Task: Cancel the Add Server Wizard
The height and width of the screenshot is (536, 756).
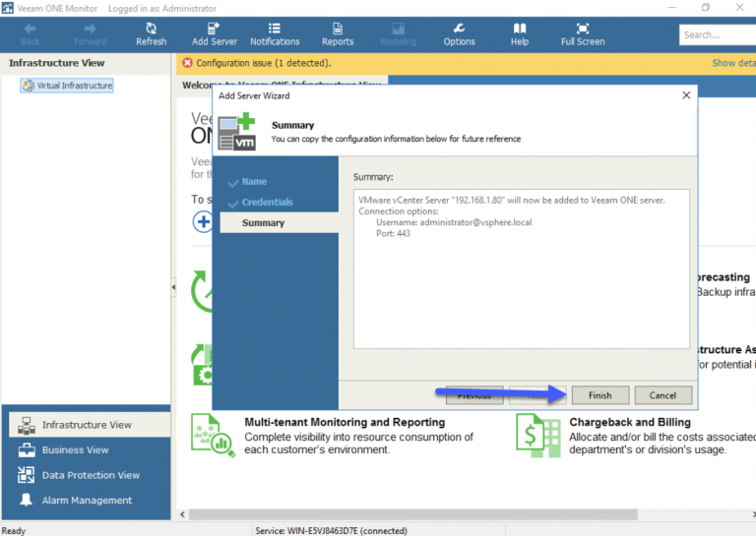Action: tap(662, 395)
